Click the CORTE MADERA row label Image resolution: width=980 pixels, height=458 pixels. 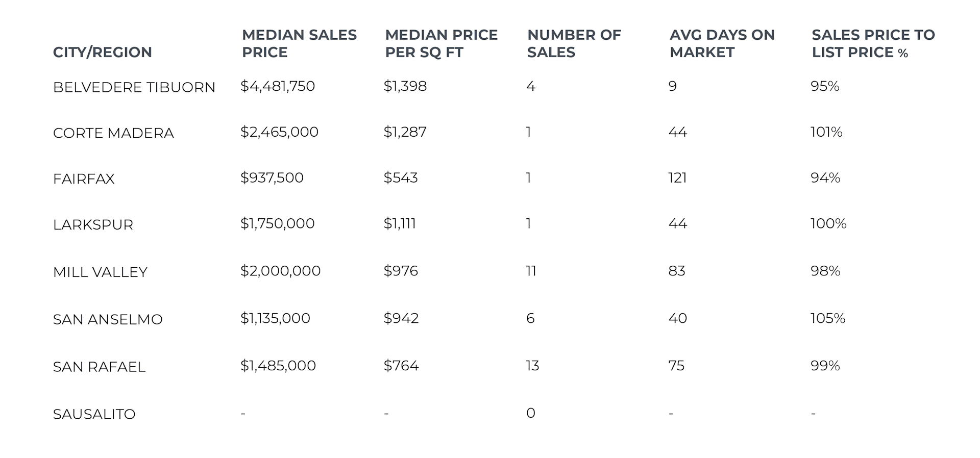pyautogui.click(x=113, y=133)
